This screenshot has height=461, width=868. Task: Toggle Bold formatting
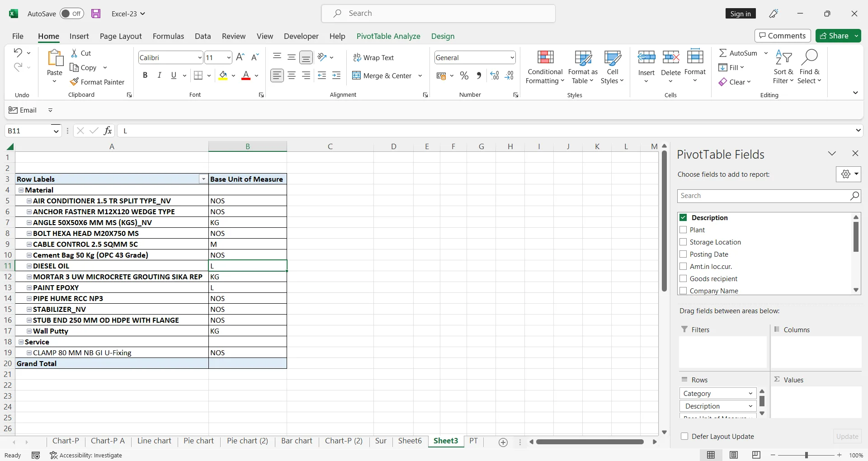(145, 75)
